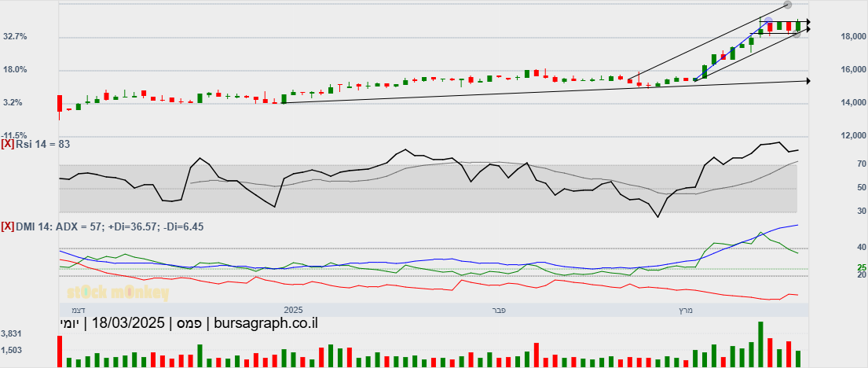This screenshot has height=368, width=868.
Task: Click the 18/03/2025 date text
Action: 128,323
